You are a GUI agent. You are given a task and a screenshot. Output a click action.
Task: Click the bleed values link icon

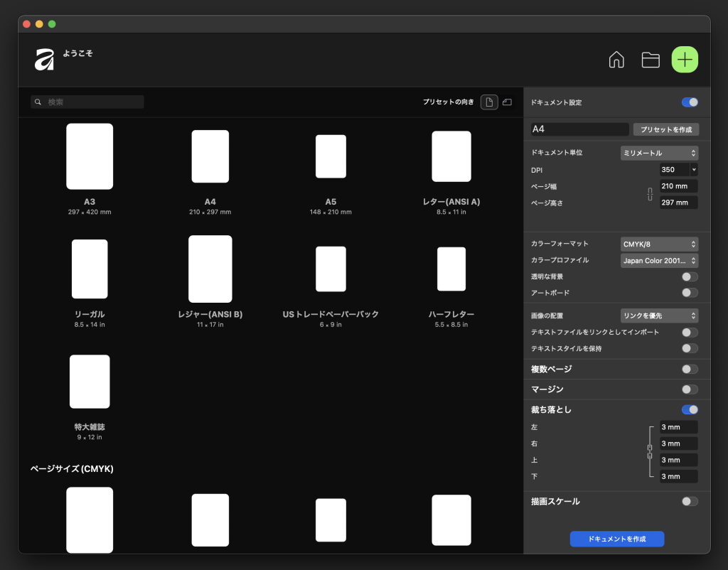coord(651,451)
